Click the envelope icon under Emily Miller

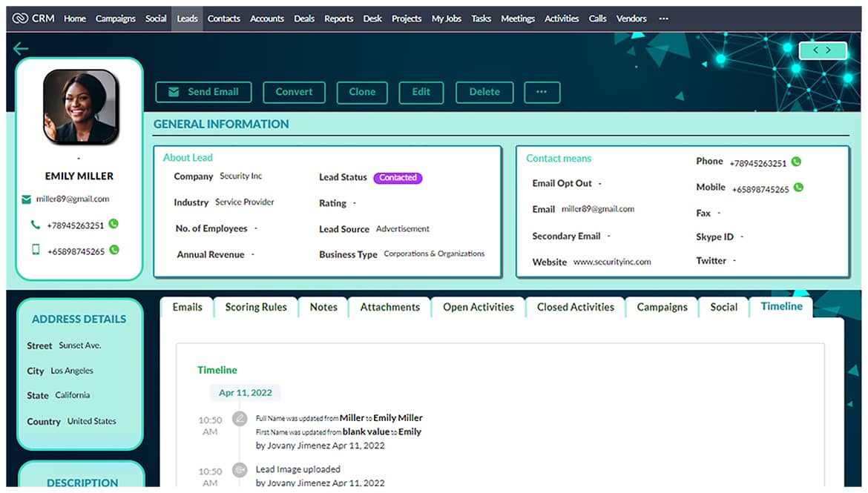[x=27, y=199]
